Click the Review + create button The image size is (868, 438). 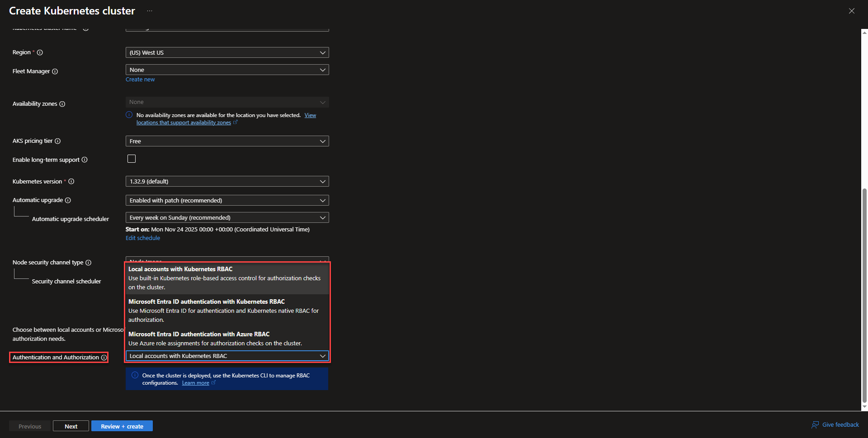pos(122,426)
